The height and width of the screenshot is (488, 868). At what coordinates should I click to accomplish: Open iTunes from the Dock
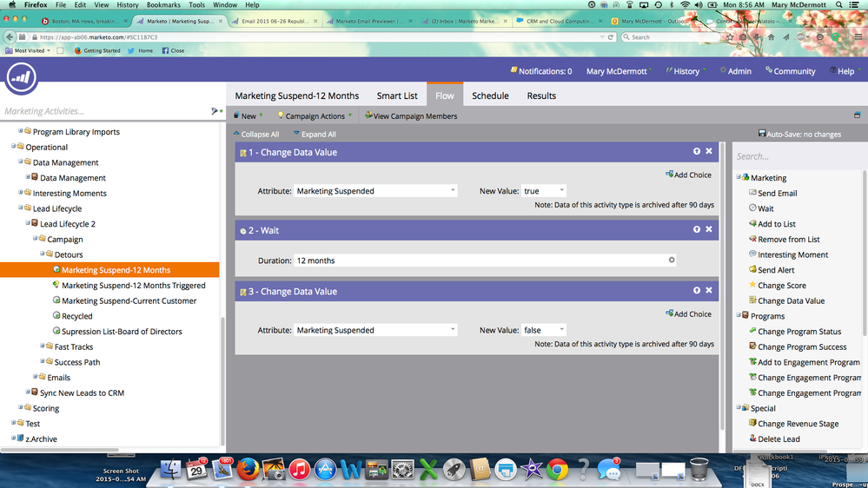300,470
